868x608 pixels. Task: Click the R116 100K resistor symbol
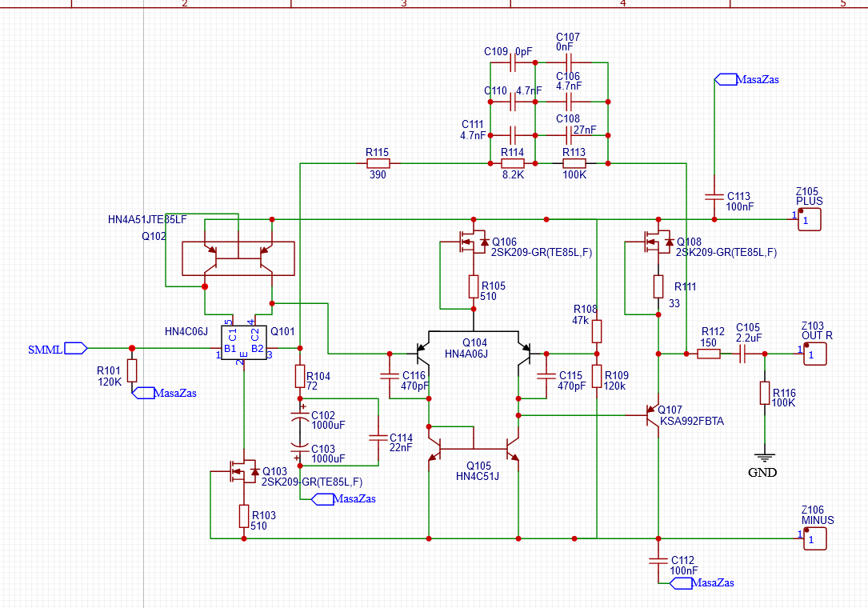click(765, 394)
